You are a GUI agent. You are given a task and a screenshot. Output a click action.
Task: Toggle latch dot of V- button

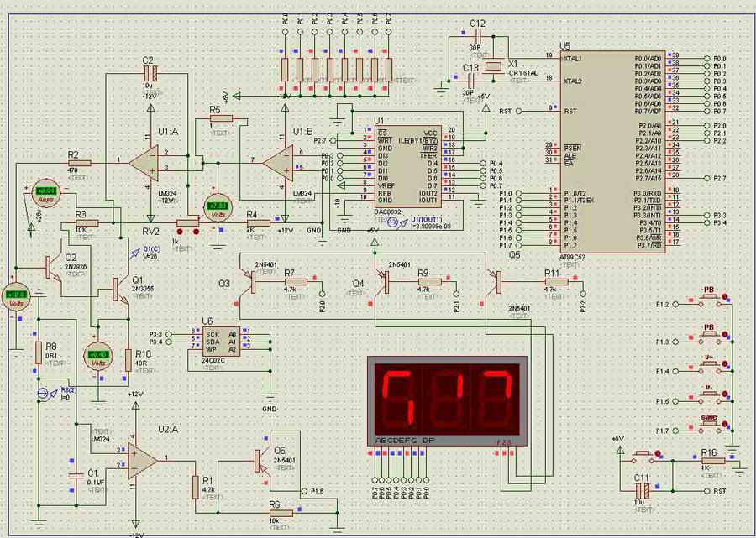click(724, 394)
